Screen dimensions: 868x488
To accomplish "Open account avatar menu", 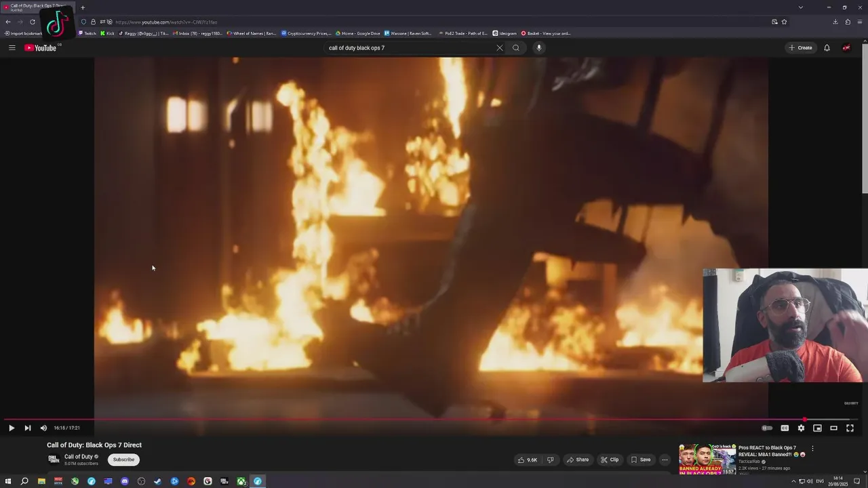I will coord(846,47).
